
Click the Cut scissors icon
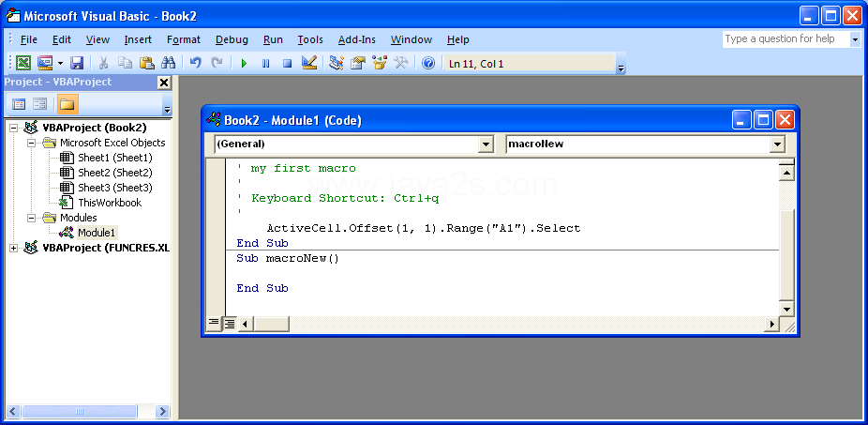pos(103,63)
